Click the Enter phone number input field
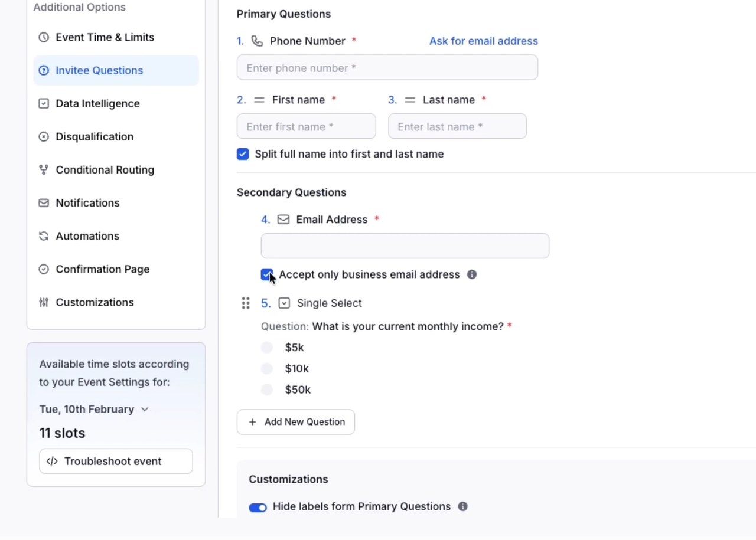The width and height of the screenshot is (756, 540). [387, 68]
